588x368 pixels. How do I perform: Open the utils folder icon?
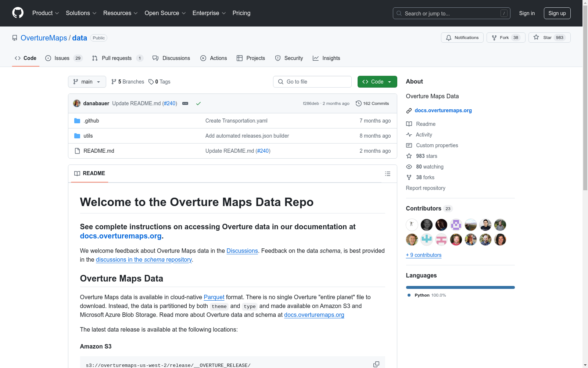click(77, 136)
